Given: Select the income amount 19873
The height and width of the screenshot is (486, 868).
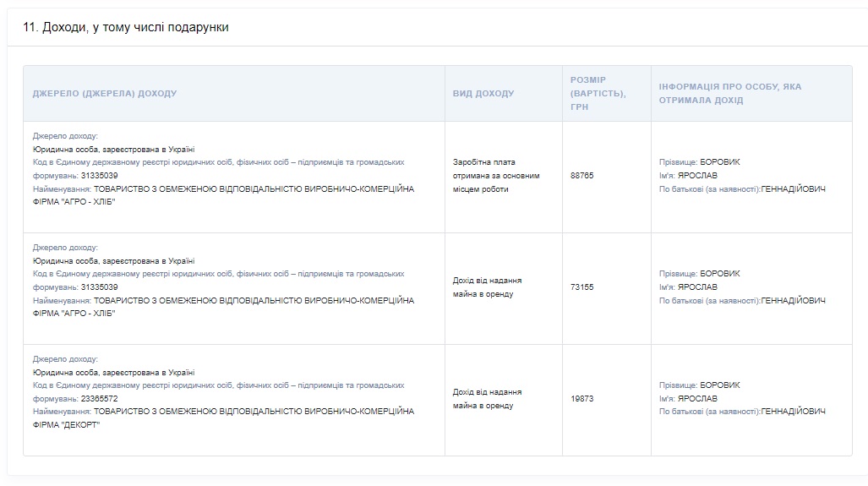Looking at the screenshot, I should click(x=581, y=399).
